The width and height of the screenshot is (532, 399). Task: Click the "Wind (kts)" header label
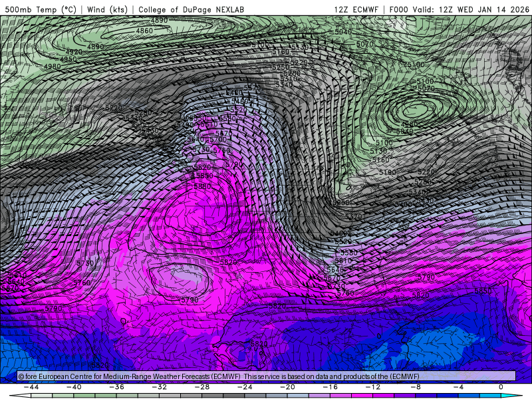point(107,9)
